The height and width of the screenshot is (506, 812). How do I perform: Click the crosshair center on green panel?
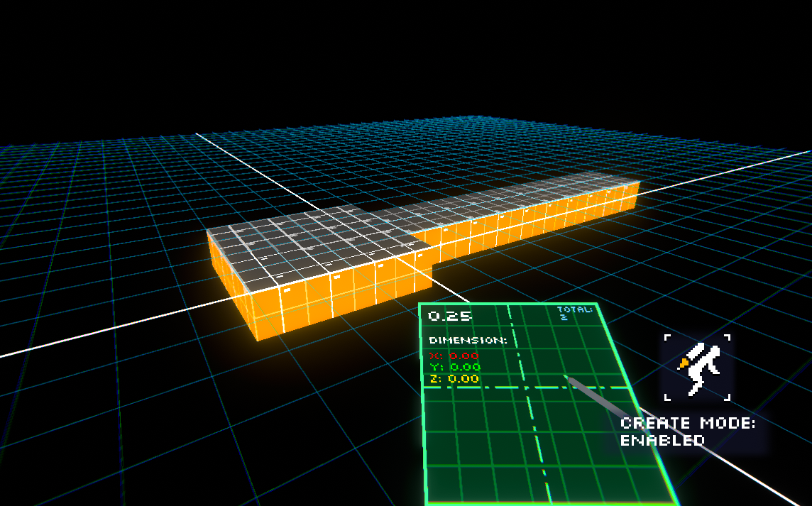click(526, 387)
